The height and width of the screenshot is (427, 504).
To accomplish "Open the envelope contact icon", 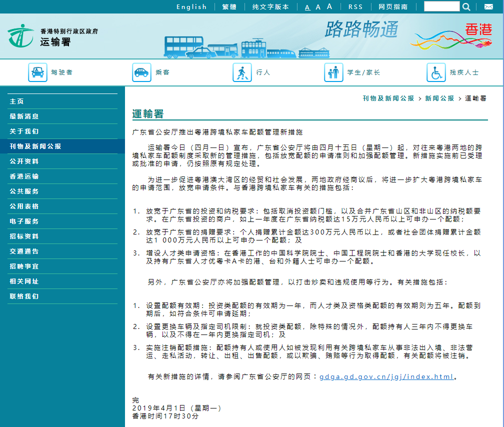I will pos(488,6).
